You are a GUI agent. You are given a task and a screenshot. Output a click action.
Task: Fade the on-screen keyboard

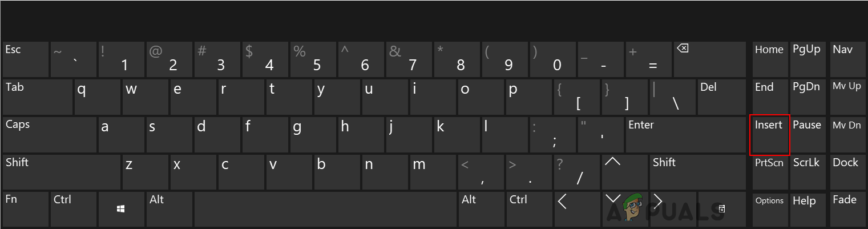[846, 210]
